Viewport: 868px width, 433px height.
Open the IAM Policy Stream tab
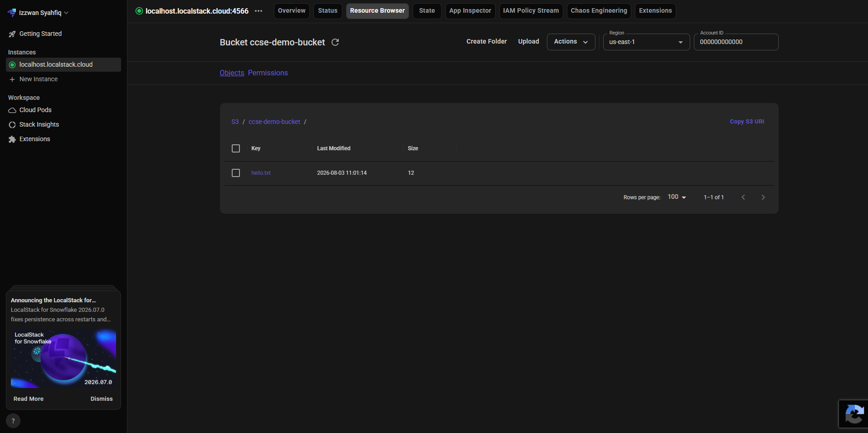tap(531, 11)
